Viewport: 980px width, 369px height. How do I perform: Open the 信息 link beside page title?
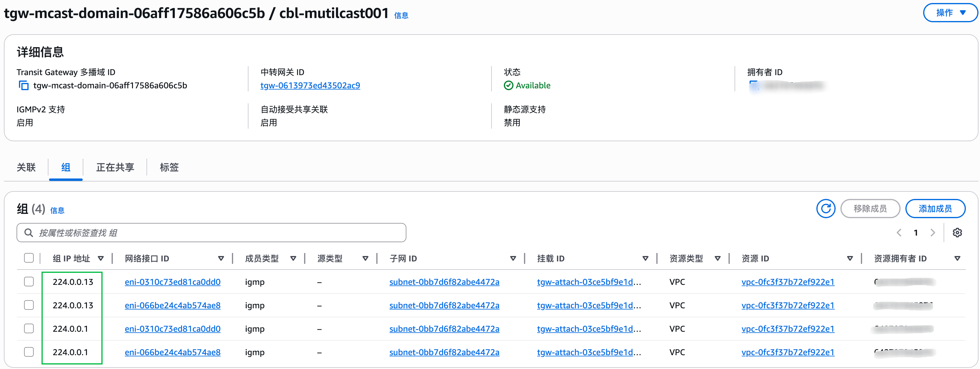pyautogui.click(x=401, y=16)
